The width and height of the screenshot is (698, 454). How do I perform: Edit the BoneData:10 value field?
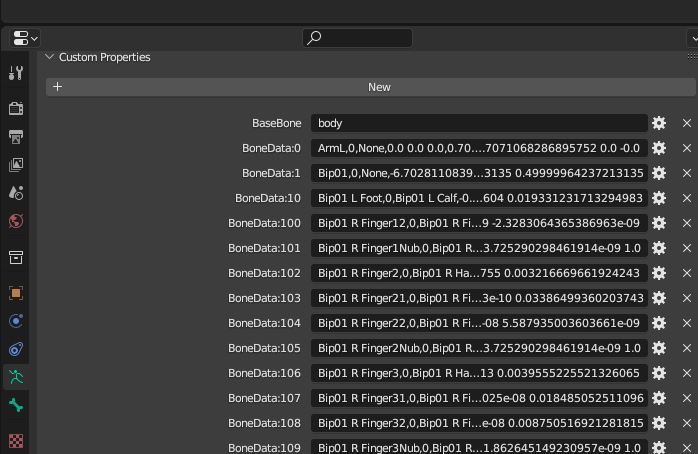pos(479,198)
